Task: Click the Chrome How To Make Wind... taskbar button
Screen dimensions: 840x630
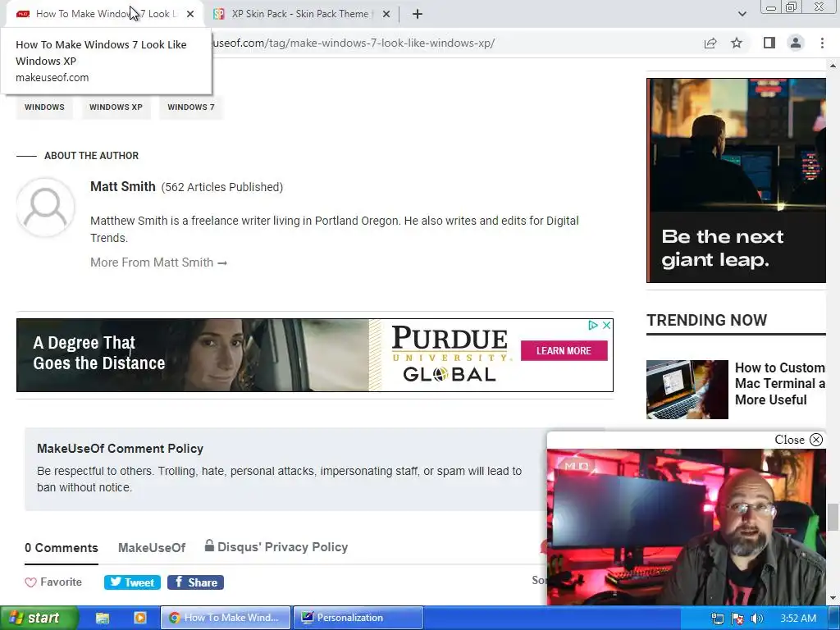Action: point(226,618)
